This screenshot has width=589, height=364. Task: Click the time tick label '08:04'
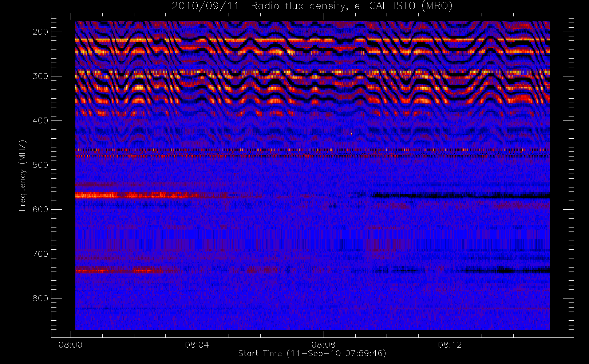[x=197, y=345]
